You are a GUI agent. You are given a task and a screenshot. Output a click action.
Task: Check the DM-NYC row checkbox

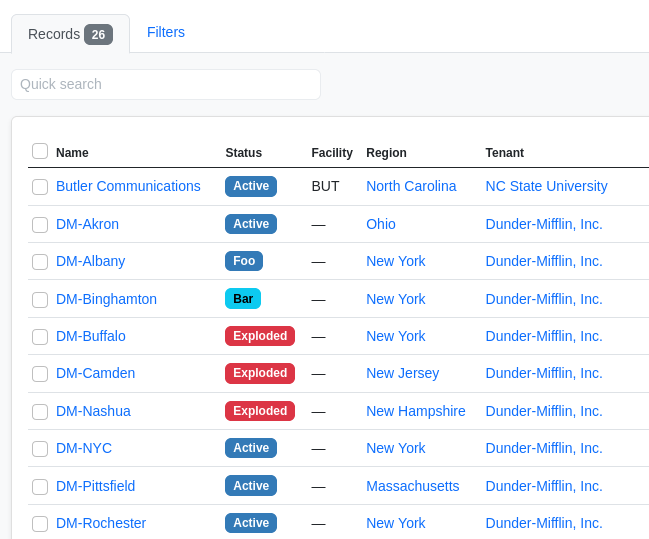40,449
